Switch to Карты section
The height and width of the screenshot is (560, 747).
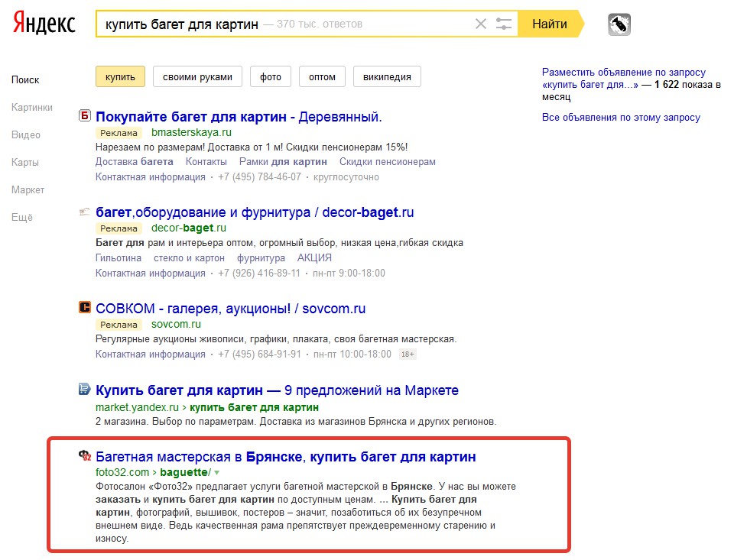[x=24, y=163]
